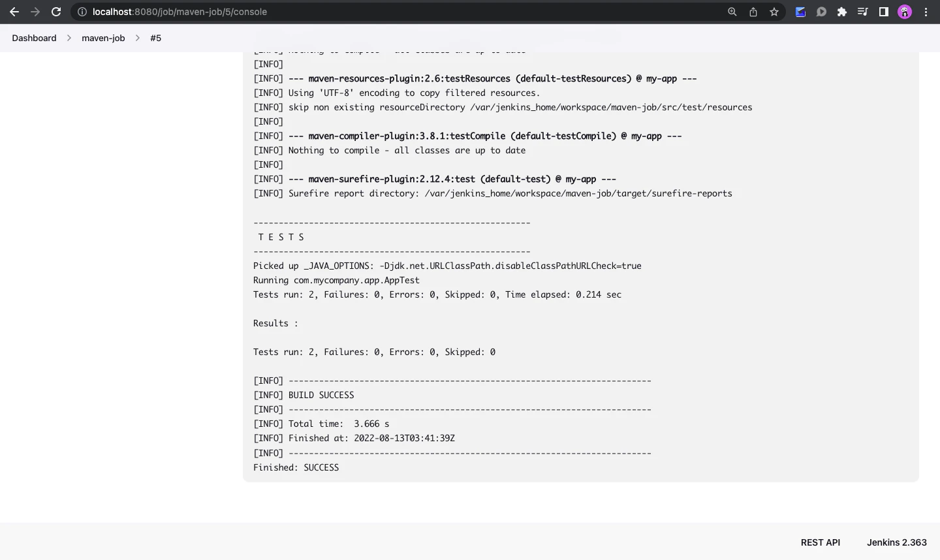Select the BUILD SUCCESS log line

click(x=304, y=395)
